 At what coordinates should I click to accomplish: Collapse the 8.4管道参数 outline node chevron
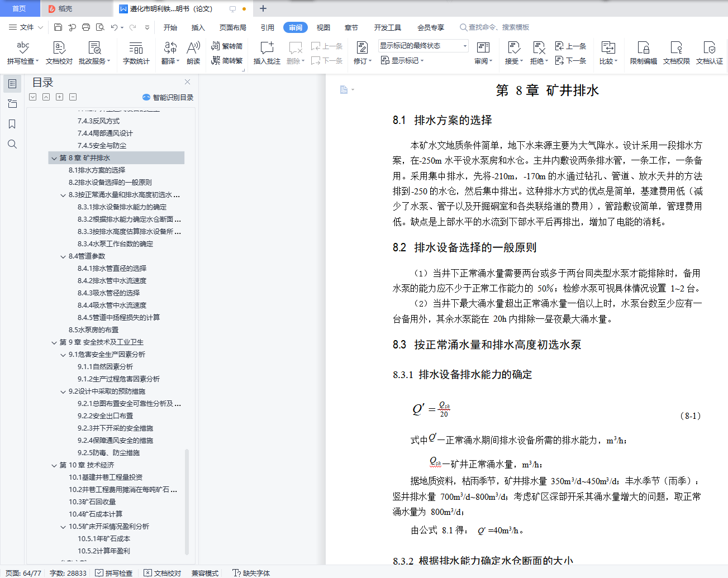click(63, 256)
